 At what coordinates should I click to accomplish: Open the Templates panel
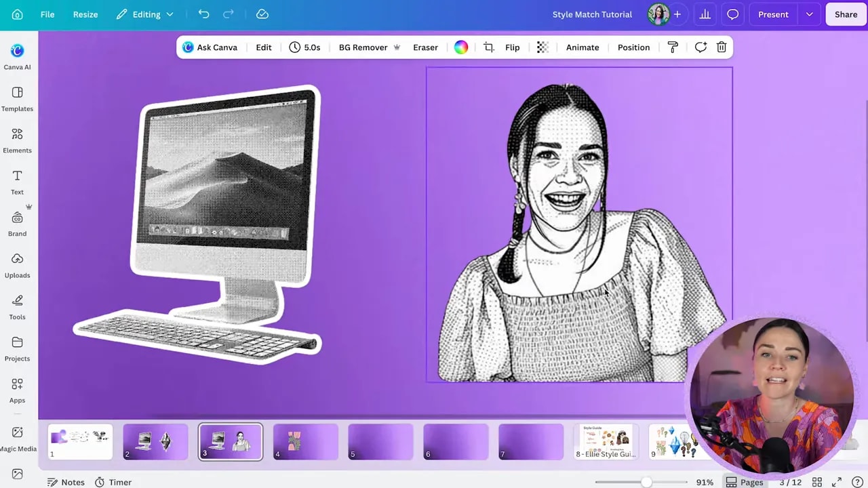point(17,99)
